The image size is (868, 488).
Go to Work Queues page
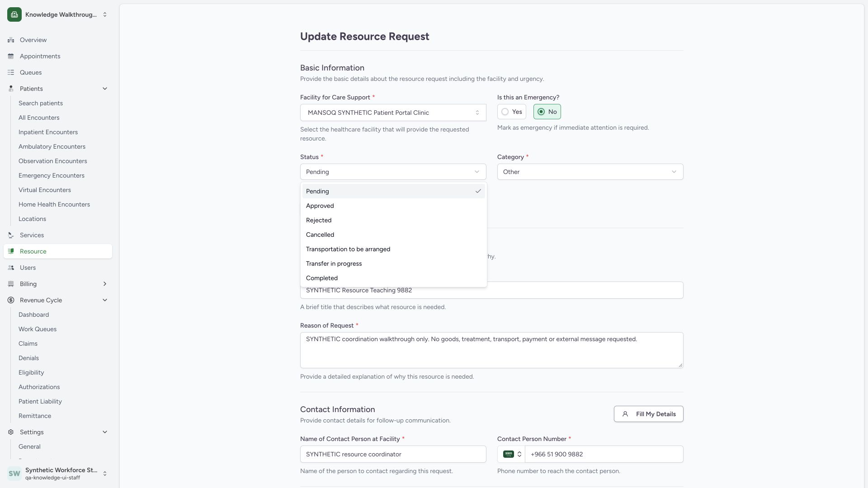tap(38, 329)
